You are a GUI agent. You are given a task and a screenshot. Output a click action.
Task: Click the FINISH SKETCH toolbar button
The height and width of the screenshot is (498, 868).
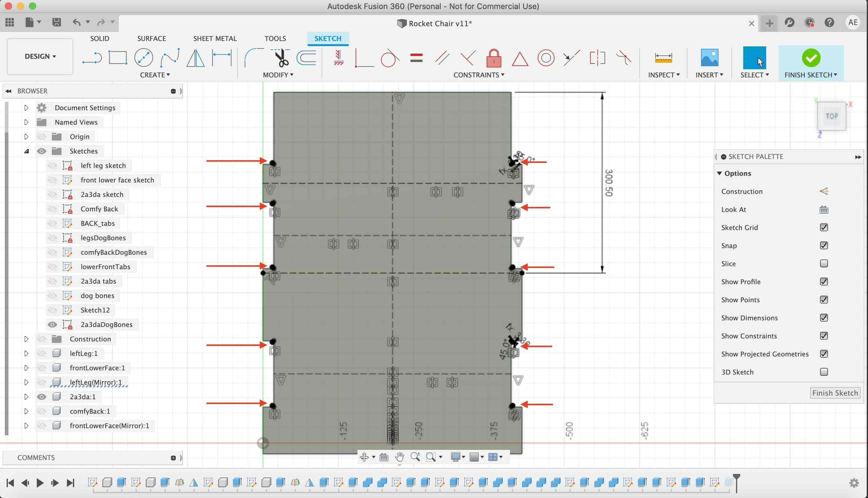[x=810, y=63]
